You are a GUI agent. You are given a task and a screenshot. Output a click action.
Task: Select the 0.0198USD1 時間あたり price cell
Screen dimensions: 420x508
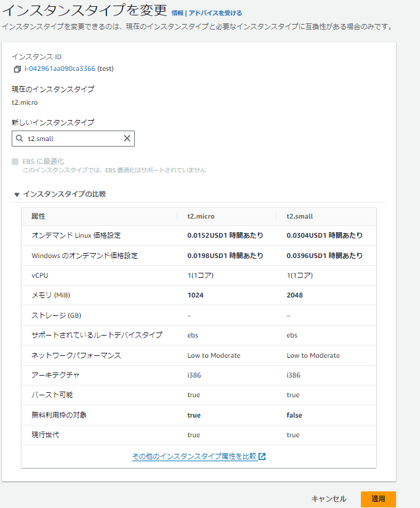pos(225,256)
